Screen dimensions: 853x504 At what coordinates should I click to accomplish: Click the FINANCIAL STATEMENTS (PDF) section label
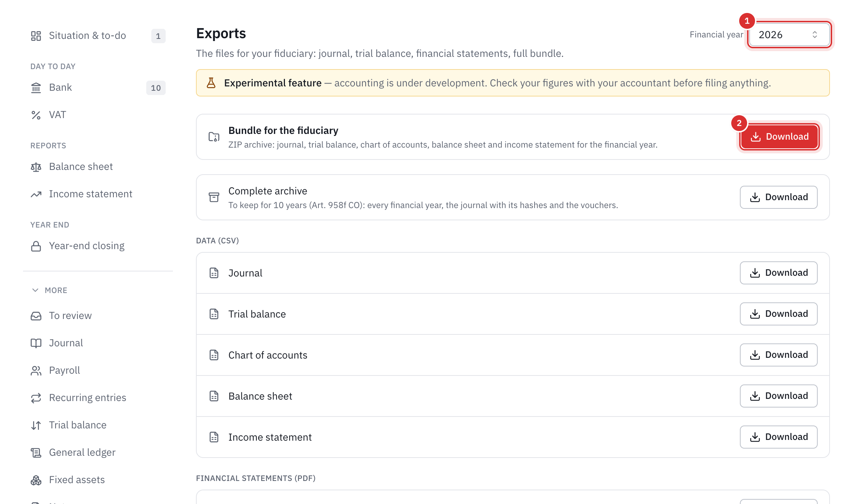tap(255, 478)
